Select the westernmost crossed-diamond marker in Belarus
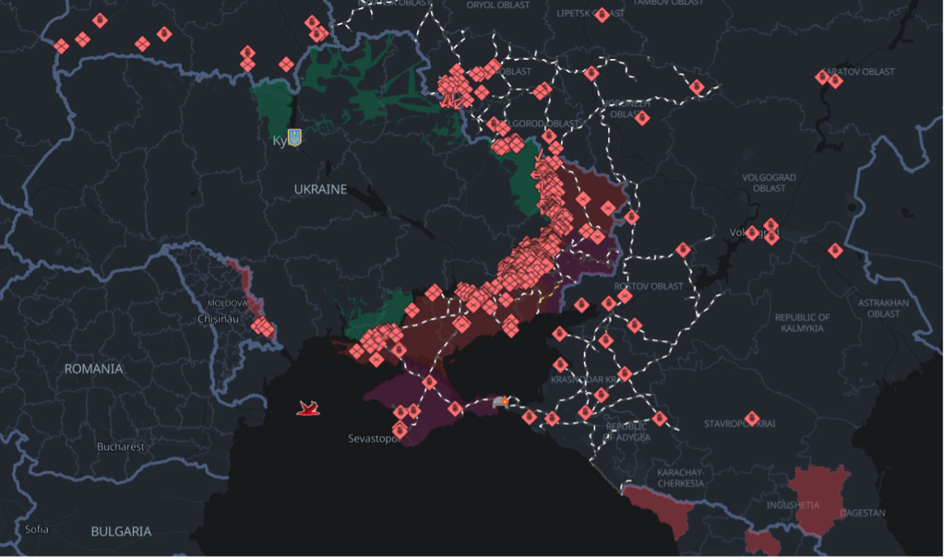 click(x=61, y=46)
